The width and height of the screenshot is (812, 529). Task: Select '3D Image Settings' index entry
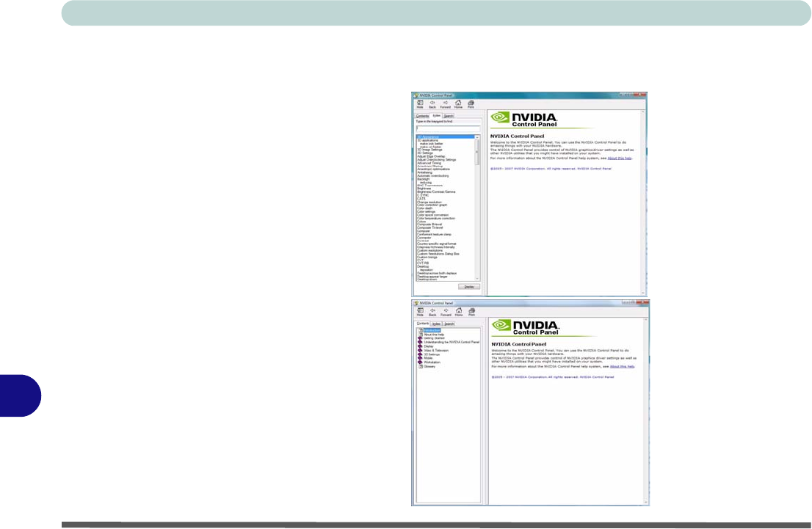point(429,150)
